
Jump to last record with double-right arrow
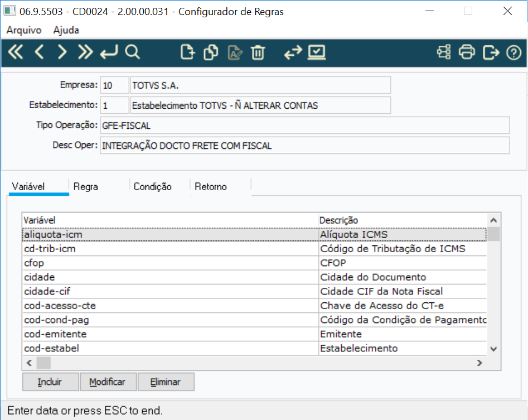[x=85, y=52]
